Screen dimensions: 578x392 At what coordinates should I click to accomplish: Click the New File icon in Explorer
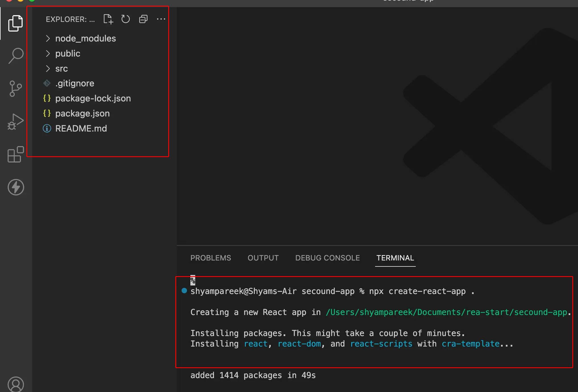click(x=108, y=19)
